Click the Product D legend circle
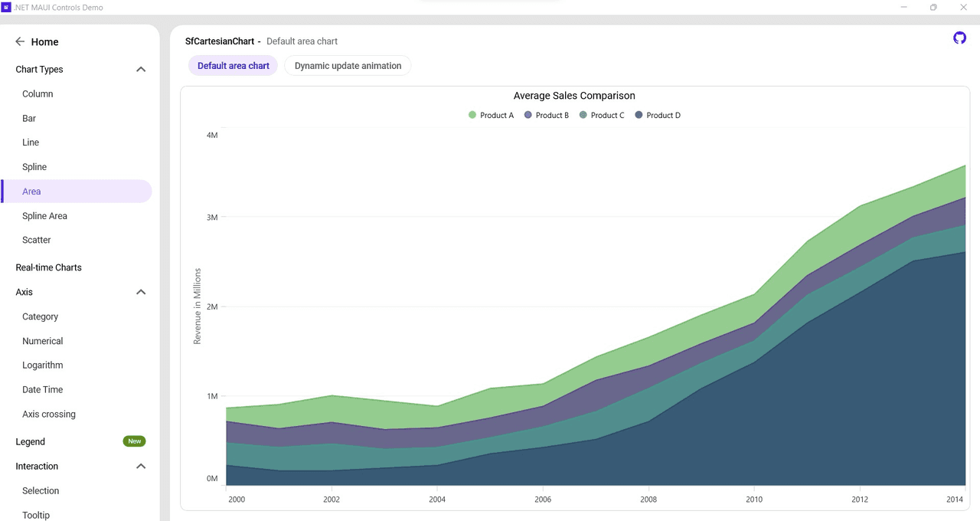Viewport: 980px width, 521px height. (x=639, y=115)
